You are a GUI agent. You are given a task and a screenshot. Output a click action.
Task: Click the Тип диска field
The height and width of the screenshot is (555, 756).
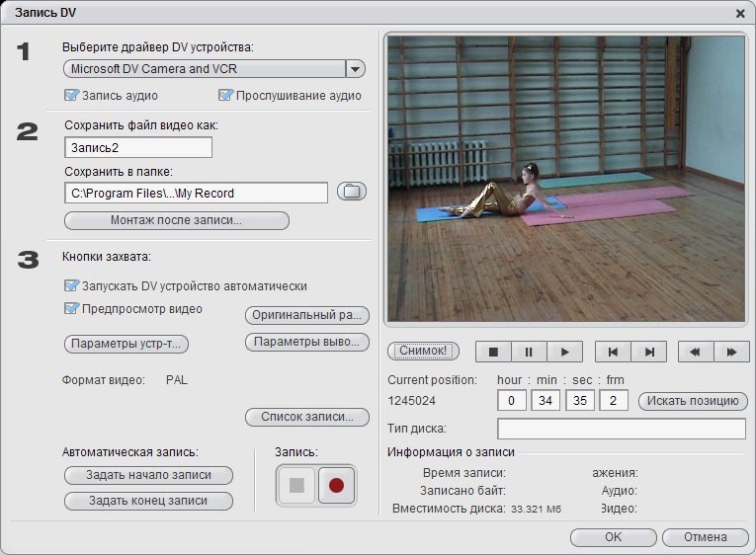[622, 429]
